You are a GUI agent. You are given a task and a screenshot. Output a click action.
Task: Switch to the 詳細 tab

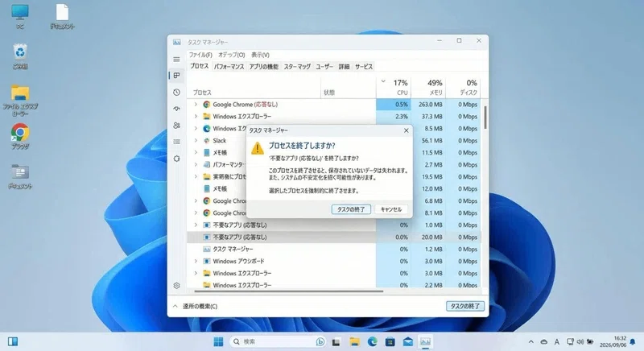click(x=344, y=67)
